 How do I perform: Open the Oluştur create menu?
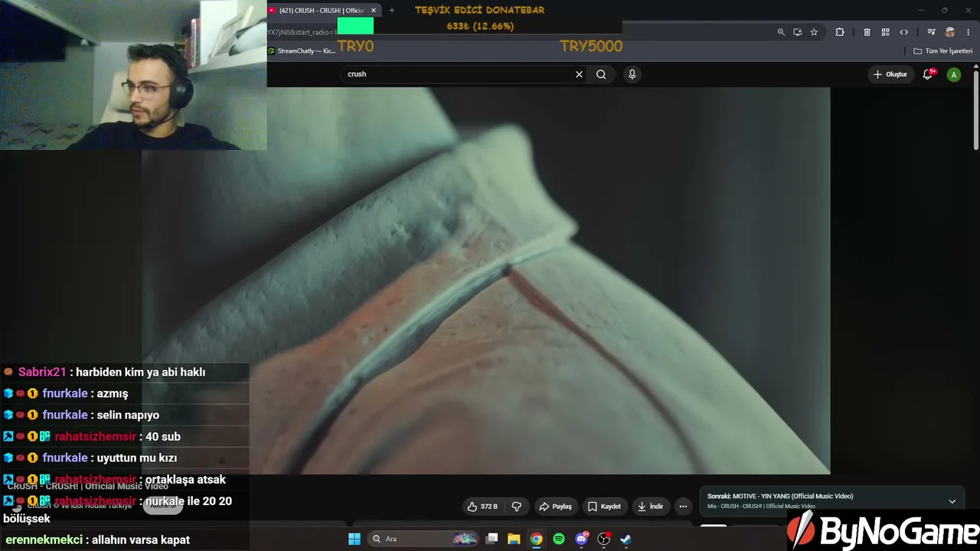[x=890, y=74]
